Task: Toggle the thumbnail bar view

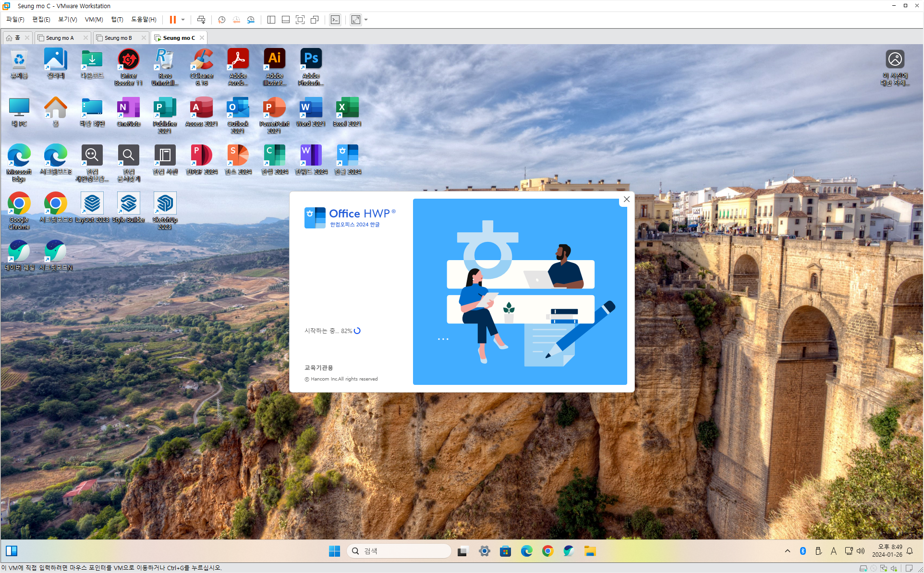Action: click(x=286, y=20)
